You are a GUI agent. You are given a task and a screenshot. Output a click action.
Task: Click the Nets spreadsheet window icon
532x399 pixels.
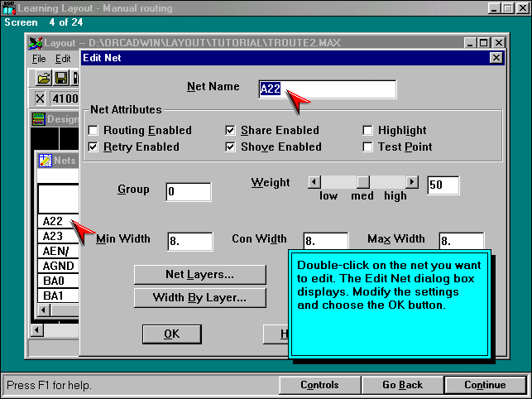point(45,160)
